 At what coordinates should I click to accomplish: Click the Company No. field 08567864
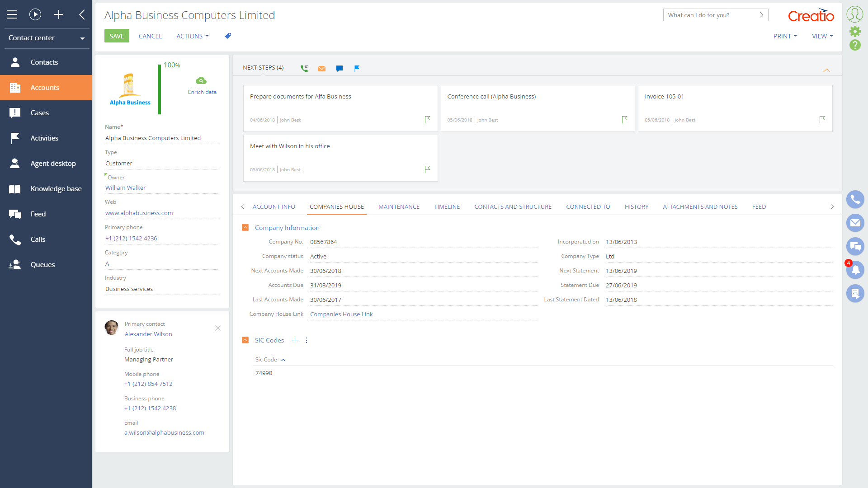click(x=423, y=242)
